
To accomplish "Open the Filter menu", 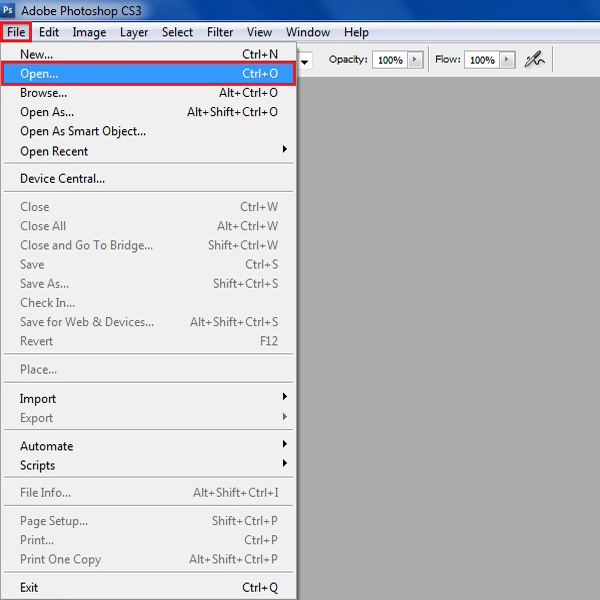I will pos(220,32).
